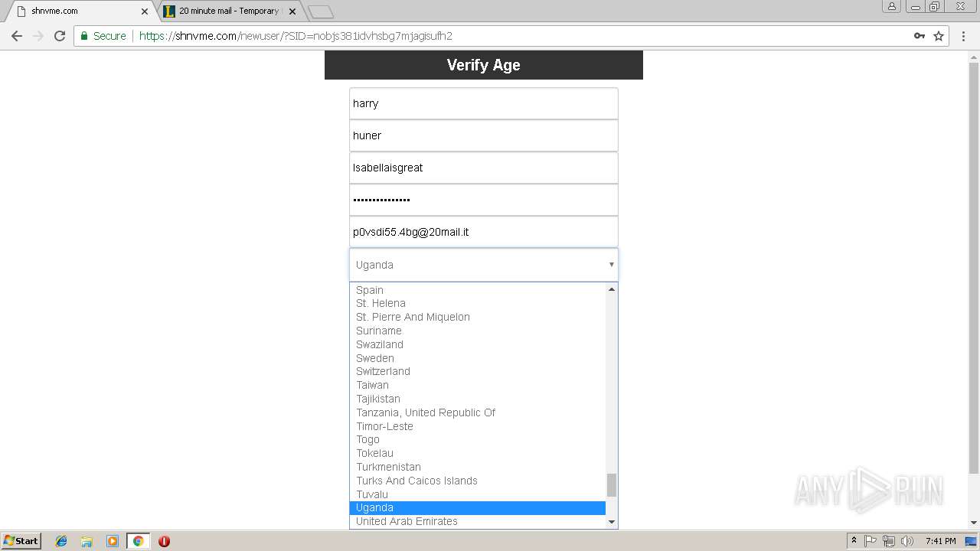980x551 pixels.
Task: Choose Suriname in the list
Action: pyautogui.click(x=478, y=331)
